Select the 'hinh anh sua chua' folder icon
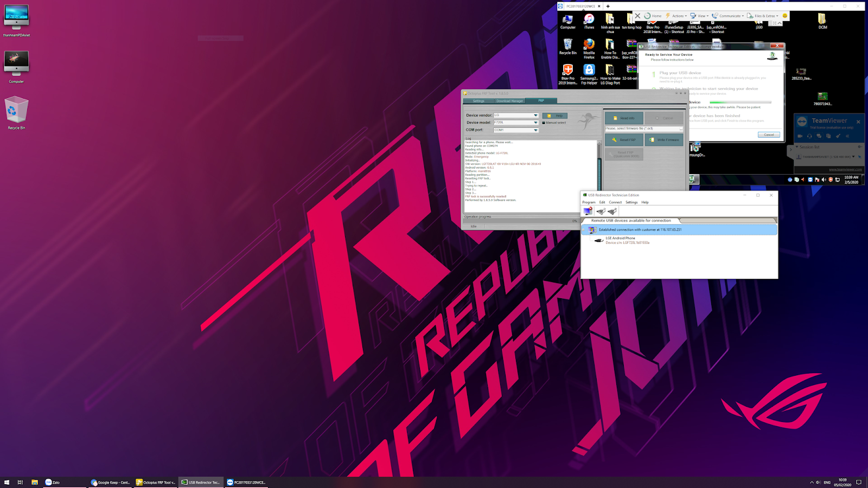The image size is (868, 488). (x=610, y=23)
